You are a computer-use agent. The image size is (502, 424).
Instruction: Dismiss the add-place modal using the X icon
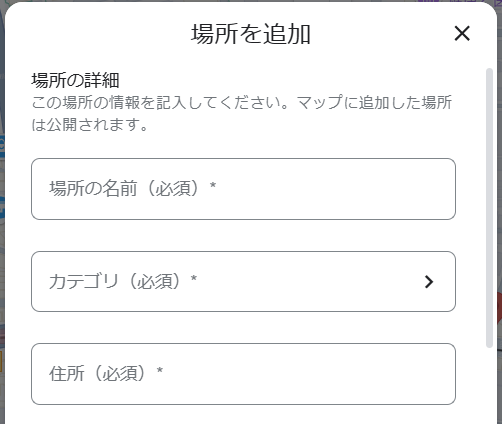pyautogui.click(x=462, y=33)
